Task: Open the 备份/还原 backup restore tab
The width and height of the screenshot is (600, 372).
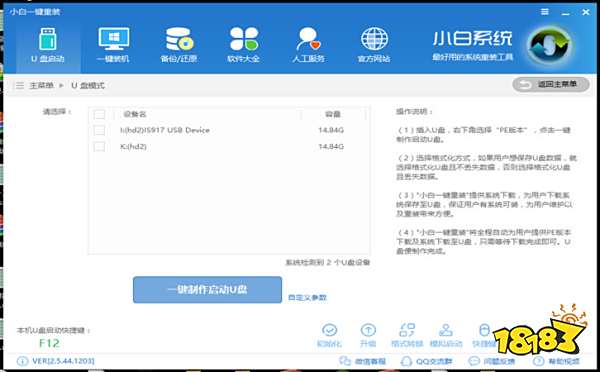Action: pyautogui.click(x=179, y=45)
